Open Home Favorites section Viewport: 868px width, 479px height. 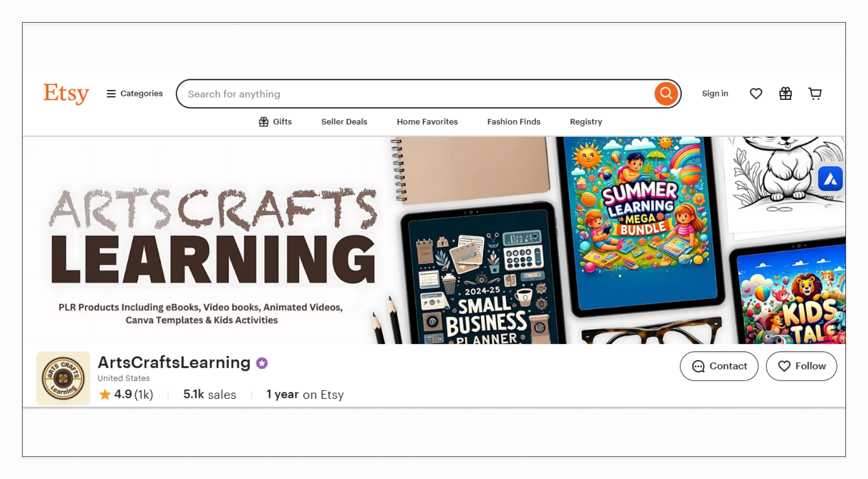pos(427,122)
